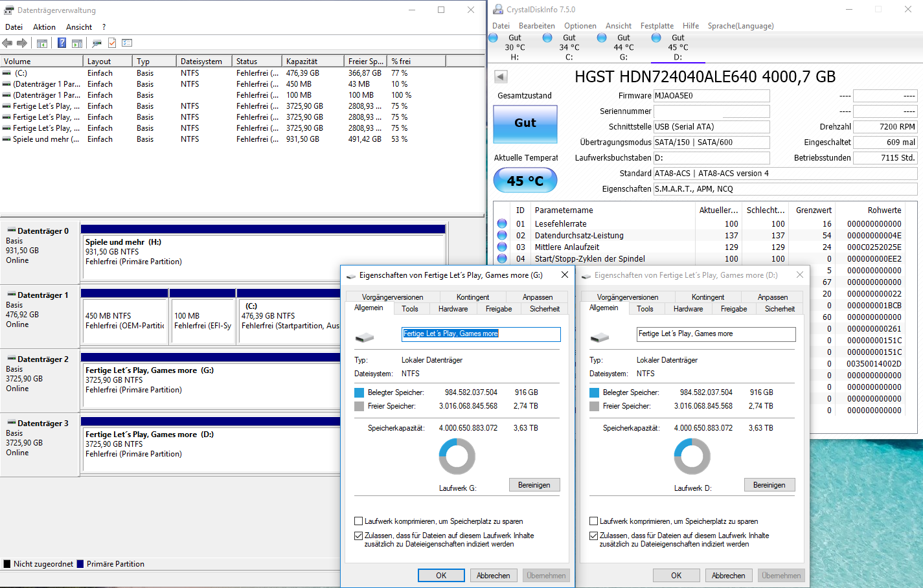Open the settings checklist toolbar icon
923x588 pixels.
point(127,43)
